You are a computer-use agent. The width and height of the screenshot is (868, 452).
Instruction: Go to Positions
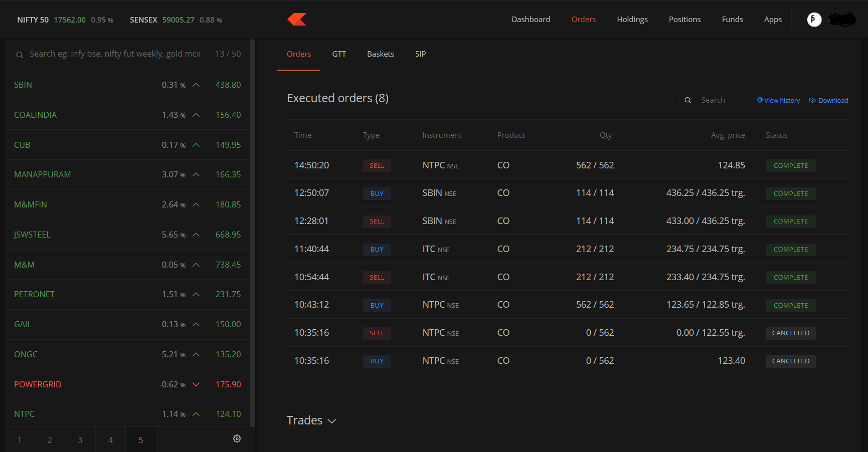684,20
